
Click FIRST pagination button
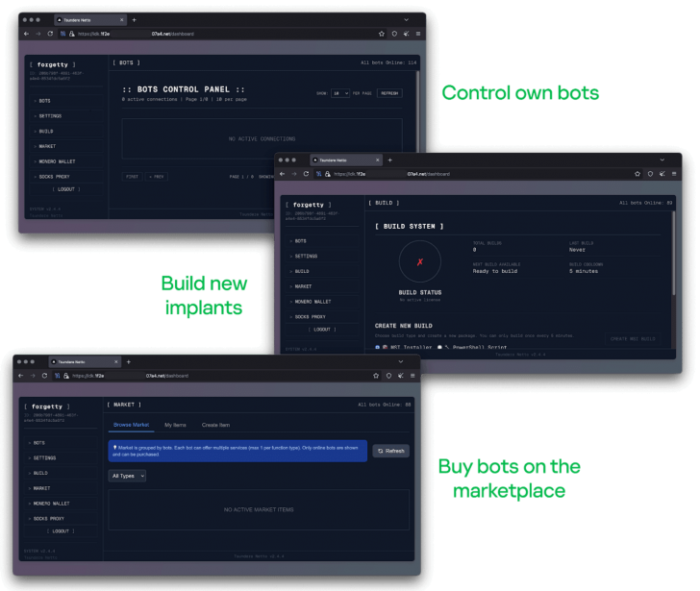(132, 177)
